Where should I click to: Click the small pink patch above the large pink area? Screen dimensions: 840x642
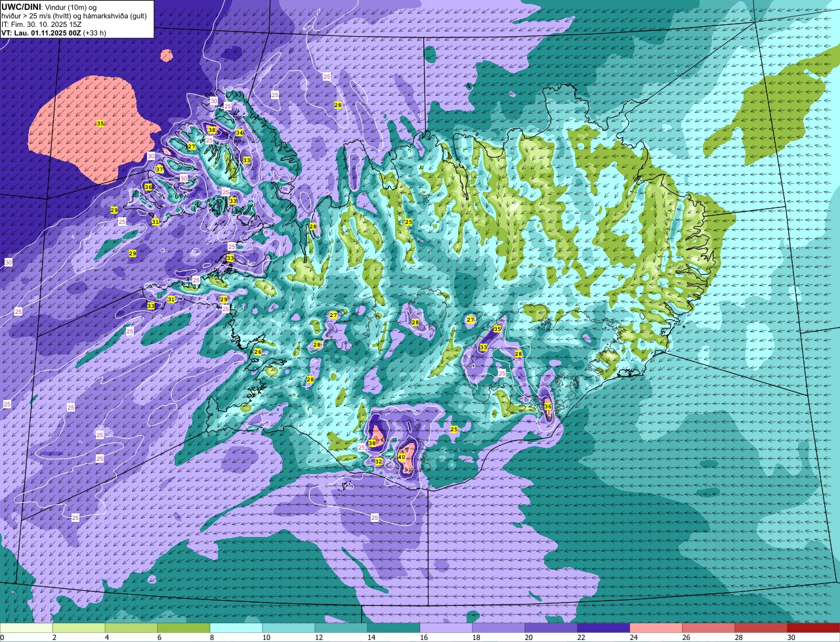click(167, 56)
